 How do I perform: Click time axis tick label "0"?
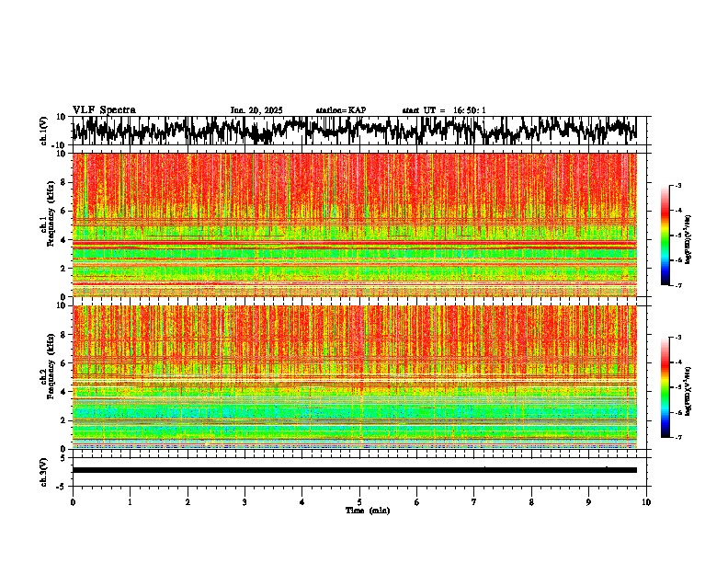73,502
